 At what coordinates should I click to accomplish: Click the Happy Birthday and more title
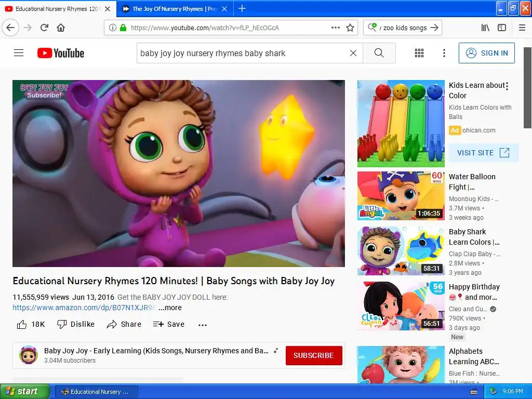474,292
